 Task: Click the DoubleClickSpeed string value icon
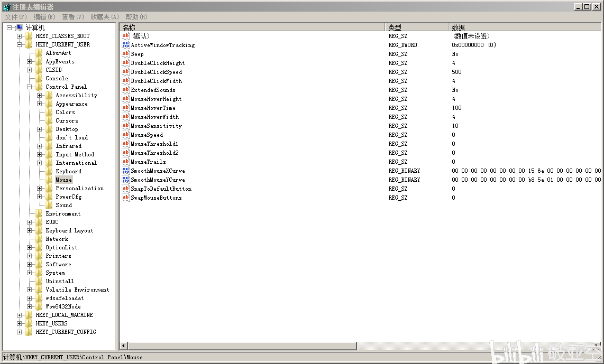point(125,72)
